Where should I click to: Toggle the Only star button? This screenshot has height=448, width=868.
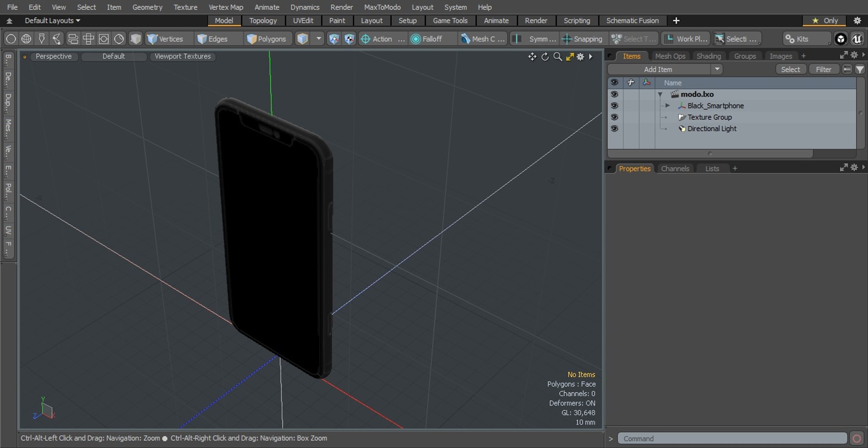(x=825, y=20)
